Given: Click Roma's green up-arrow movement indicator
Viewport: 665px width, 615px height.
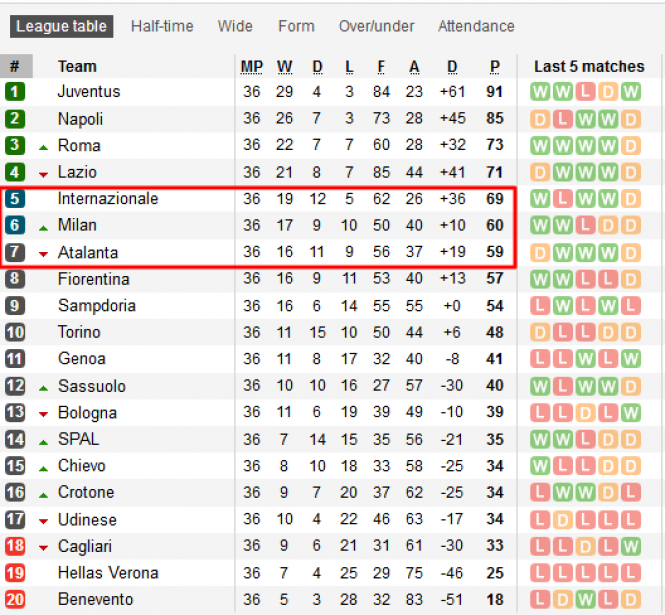Looking at the screenshot, I should 43,148.
